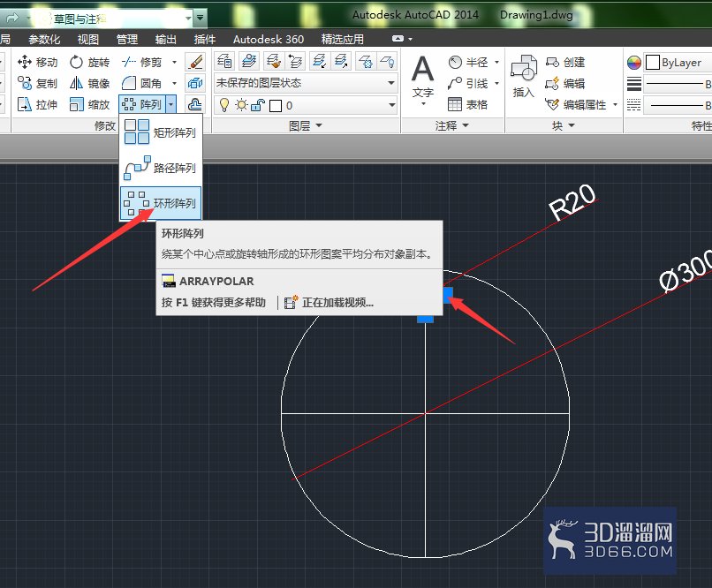Expand the 块 panel arrow
The height and width of the screenshot is (588, 712).
(x=572, y=125)
